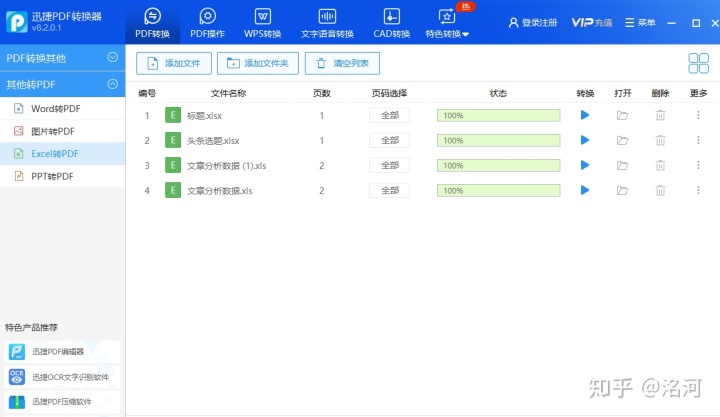Open the VIP充值 page
The width and height of the screenshot is (720, 417).
[591, 23]
